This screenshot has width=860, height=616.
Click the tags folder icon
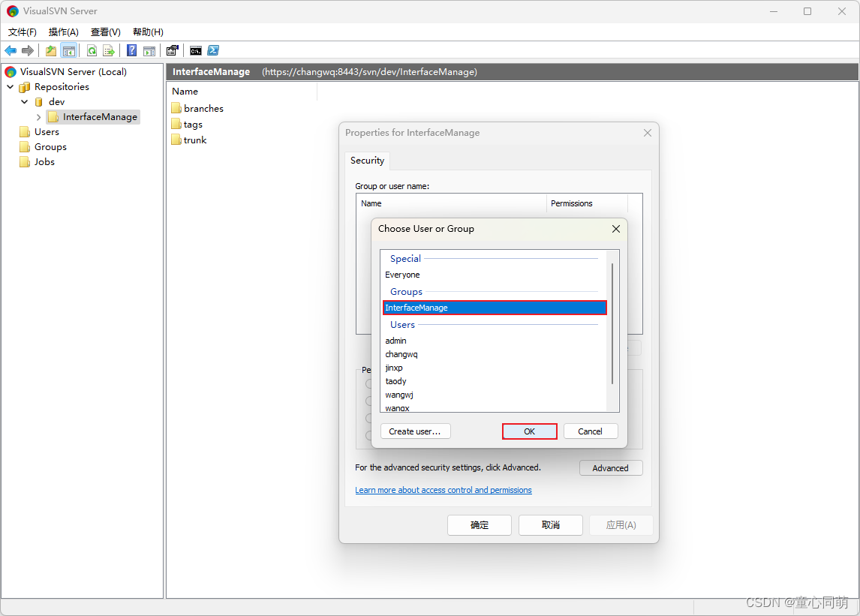[176, 124]
